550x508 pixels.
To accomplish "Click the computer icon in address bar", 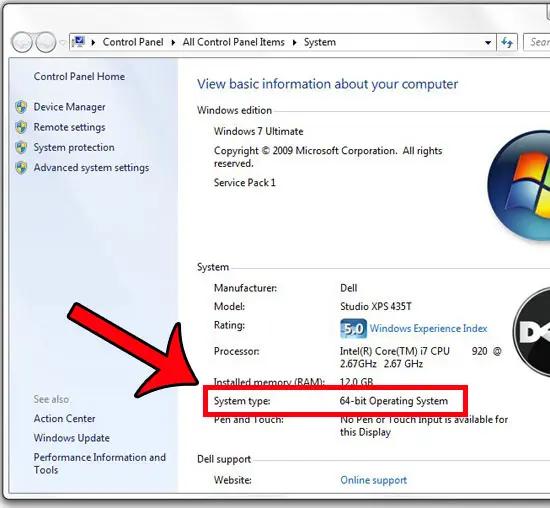I will pyautogui.click(x=79, y=42).
